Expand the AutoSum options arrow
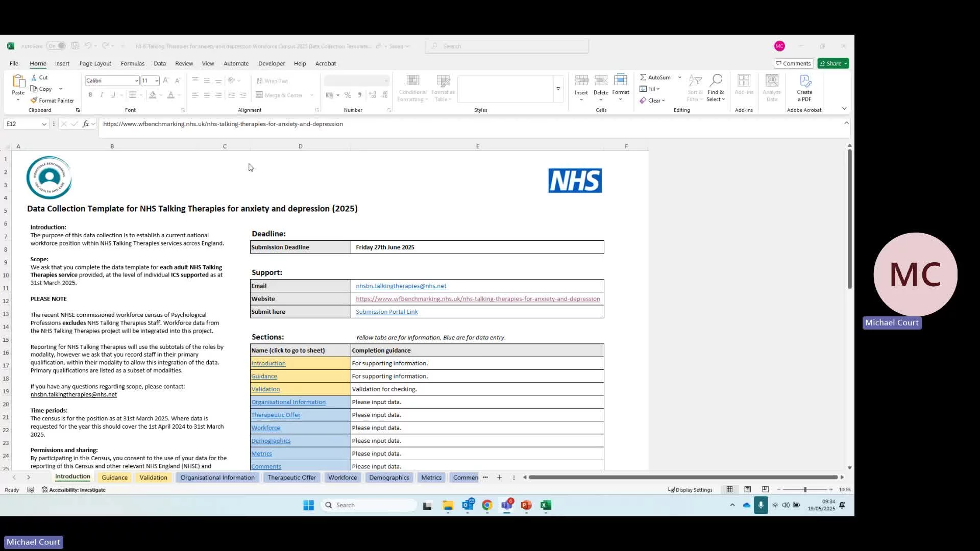This screenshot has height=551, width=980. tap(679, 78)
